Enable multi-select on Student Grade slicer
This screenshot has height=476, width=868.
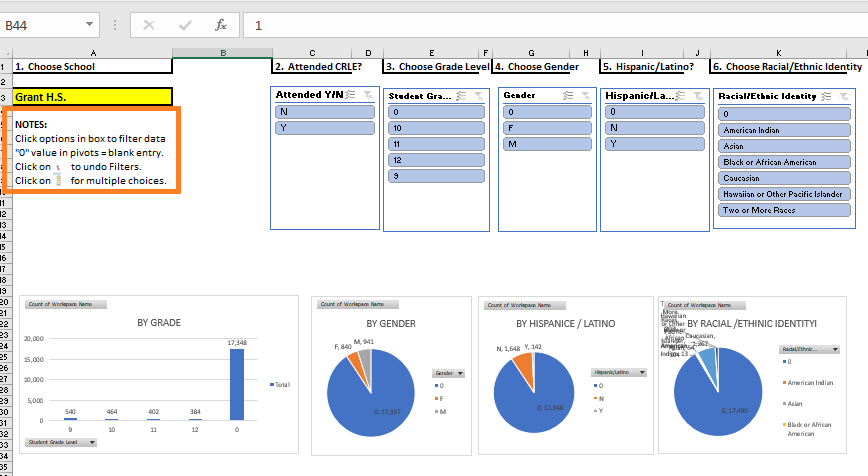462,96
